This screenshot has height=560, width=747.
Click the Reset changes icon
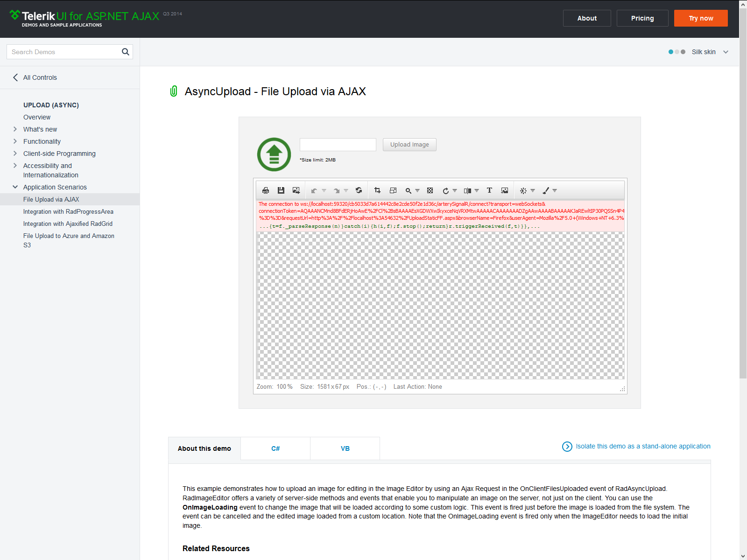tap(359, 190)
